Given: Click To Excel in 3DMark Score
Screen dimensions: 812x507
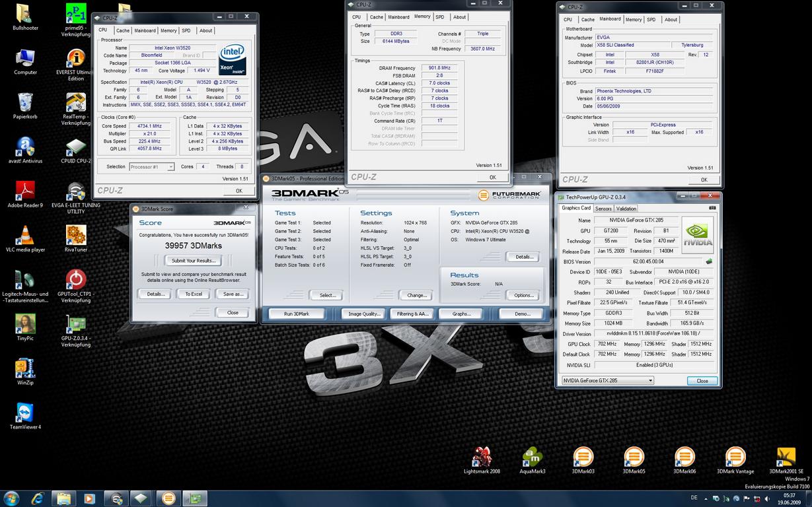Looking at the screenshot, I should [x=194, y=294].
